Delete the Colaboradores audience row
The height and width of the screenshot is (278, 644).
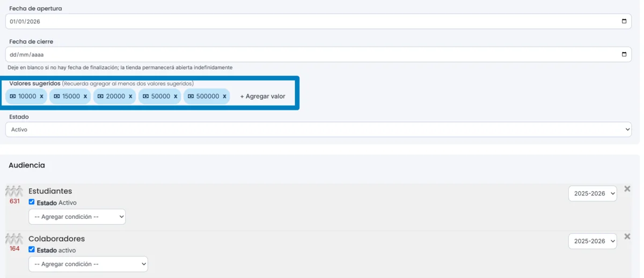coord(627,237)
